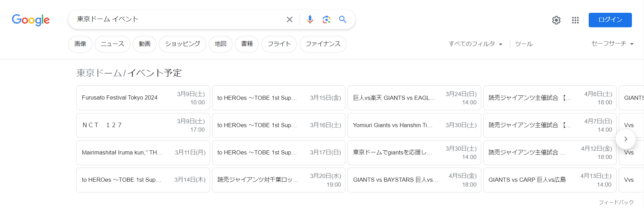This screenshot has width=644, height=208.
Task: Start voice search with microphone icon
Action: [310, 20]
